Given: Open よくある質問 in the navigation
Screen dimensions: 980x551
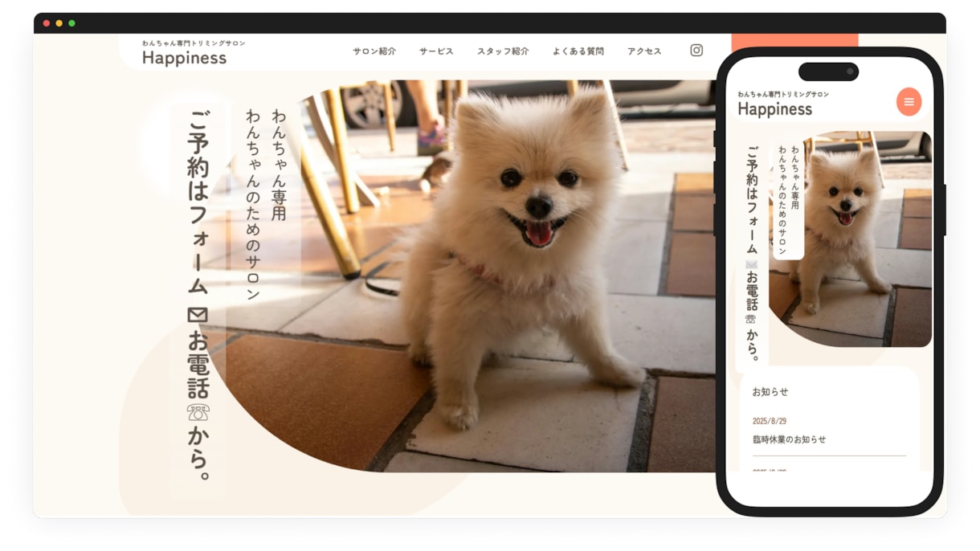Looking at the screenshot, I should coord(578,51).
